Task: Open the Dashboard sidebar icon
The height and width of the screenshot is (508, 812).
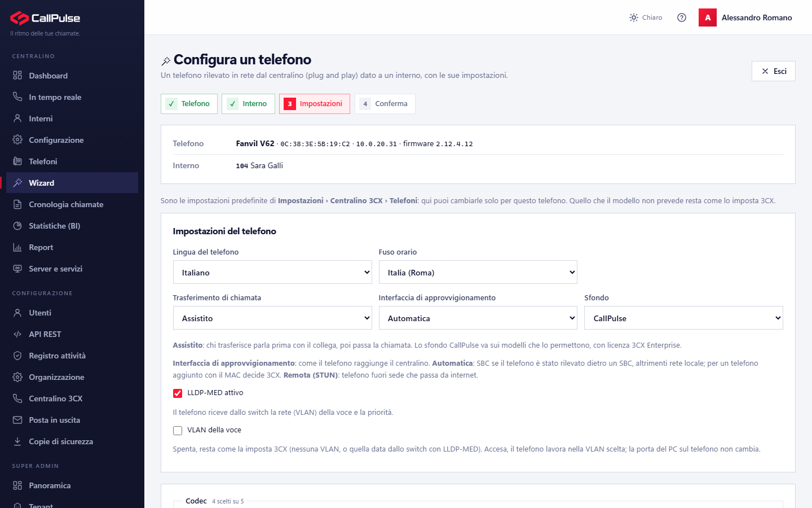Action: pyautogui.click(x=17, y=76)
